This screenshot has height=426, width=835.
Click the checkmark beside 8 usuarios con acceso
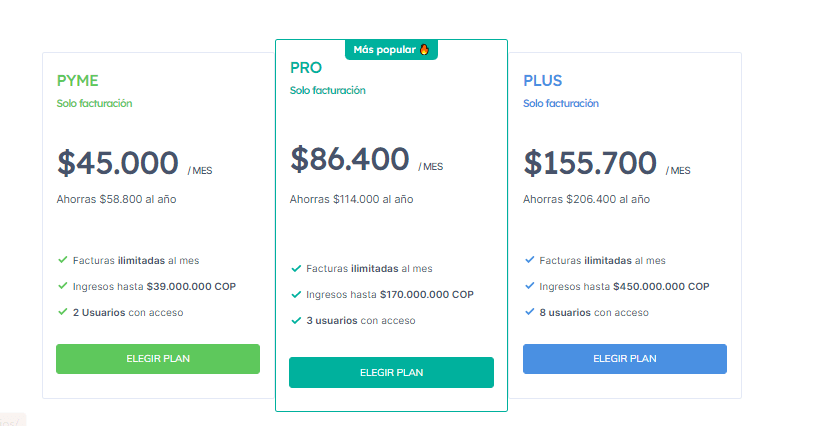[529, 312]
